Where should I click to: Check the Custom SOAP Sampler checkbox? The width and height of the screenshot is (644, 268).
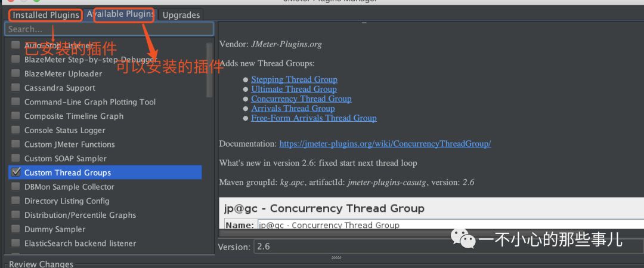point(16,158)
